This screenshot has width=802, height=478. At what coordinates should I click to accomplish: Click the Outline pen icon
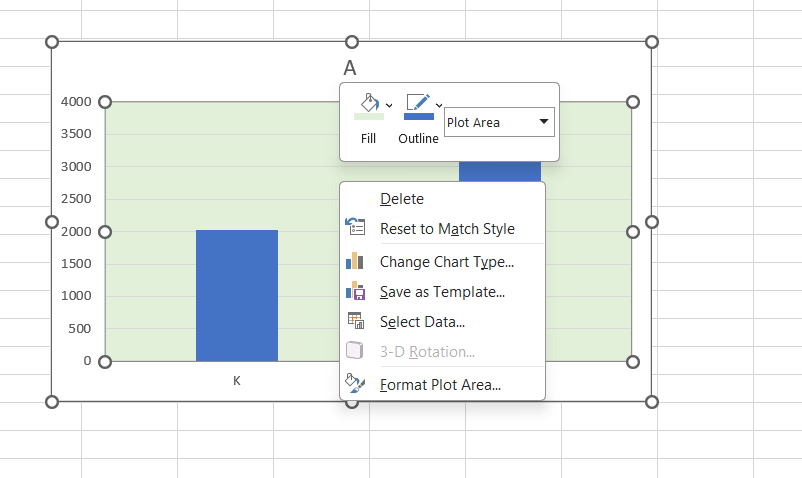point(418,102)
